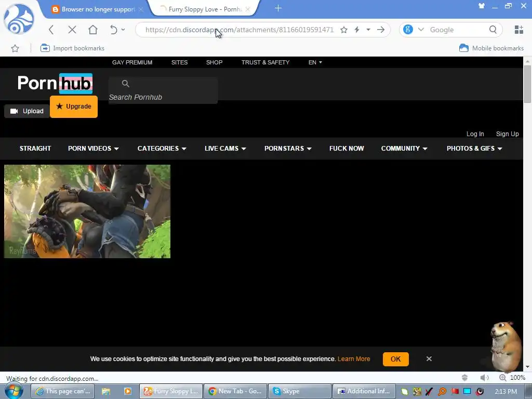
Task: Click the bookmarks bar star icon
Action: click(15, 48)
